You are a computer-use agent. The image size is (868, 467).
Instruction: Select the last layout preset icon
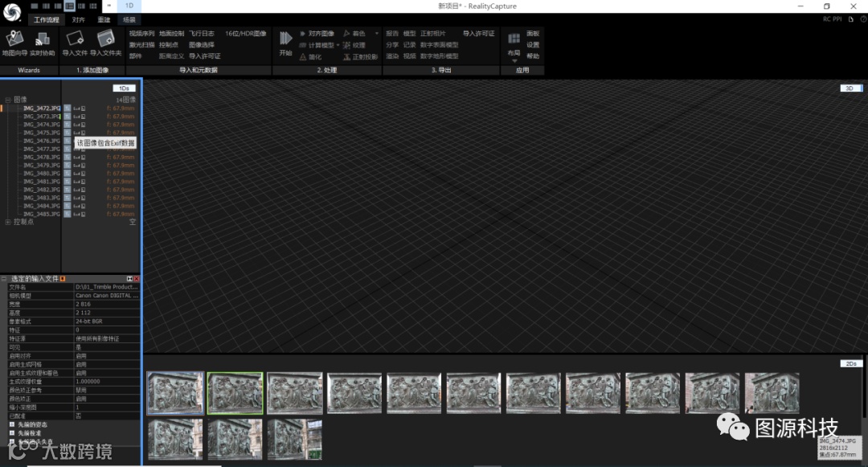click(93, 6)
